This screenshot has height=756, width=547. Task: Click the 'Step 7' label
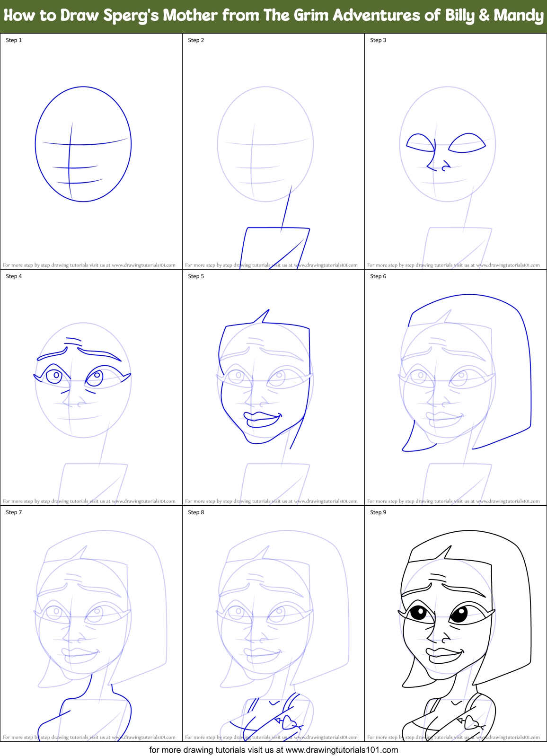[x=14, y=512]
